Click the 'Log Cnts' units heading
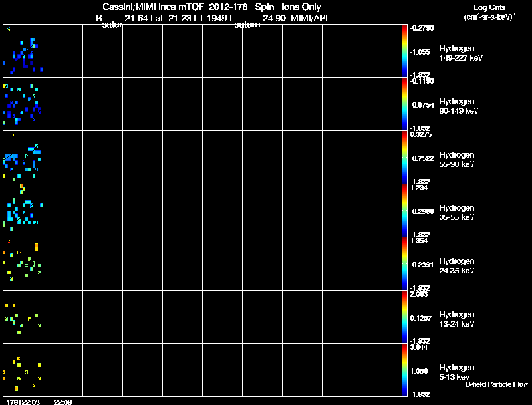The image size is (532, 405). [489, 7]
